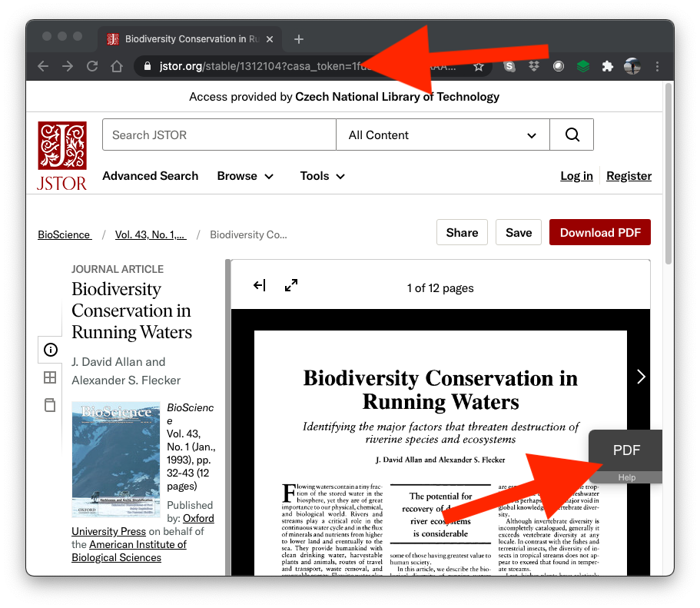Open the thumbnails grid panel icon
The image size is (700, 608).
tap(50, 377)
